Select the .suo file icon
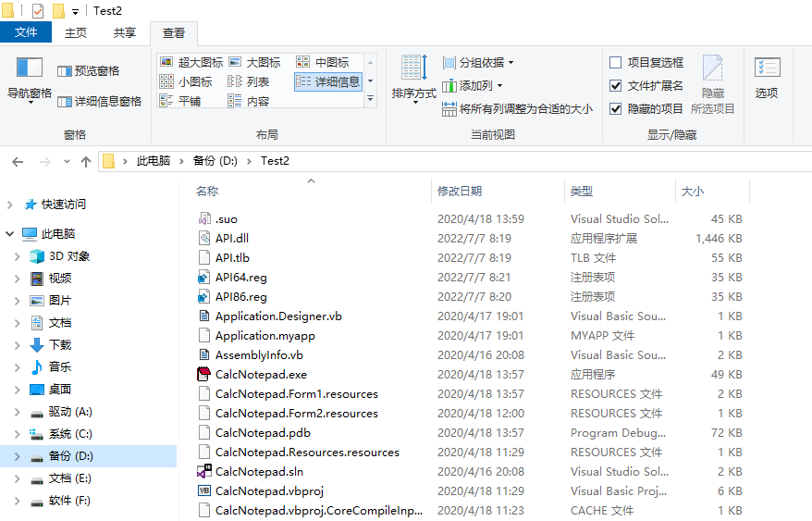 coord(204,218)
